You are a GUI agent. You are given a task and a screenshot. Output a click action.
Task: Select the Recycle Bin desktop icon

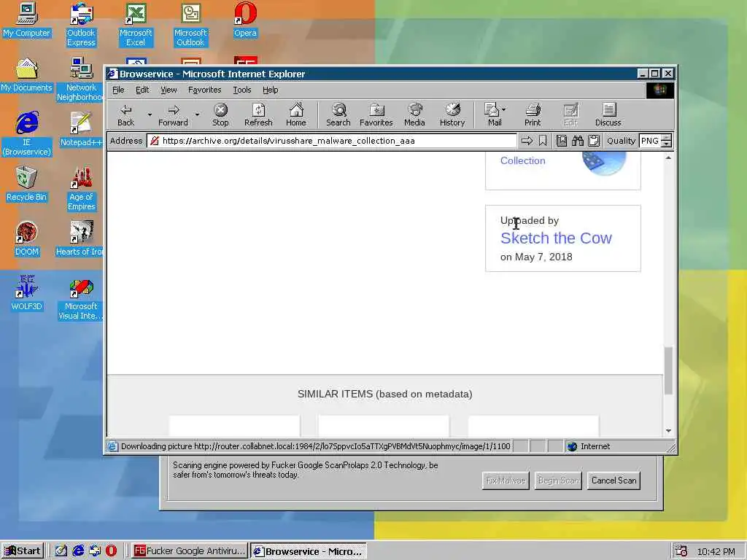click(x=26, y=184)
